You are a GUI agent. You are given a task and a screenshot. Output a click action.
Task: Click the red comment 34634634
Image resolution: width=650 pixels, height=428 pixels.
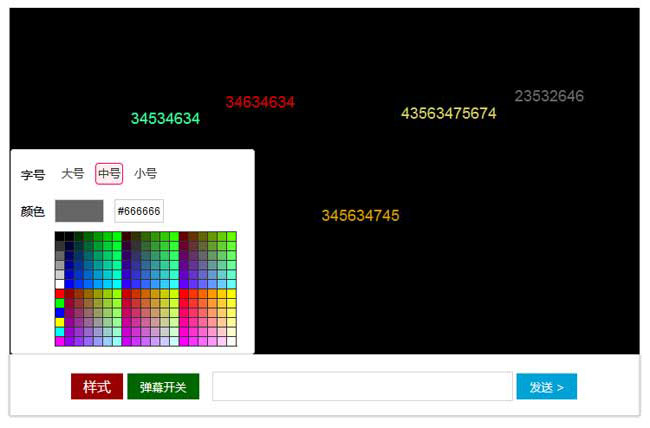[260, 102]
